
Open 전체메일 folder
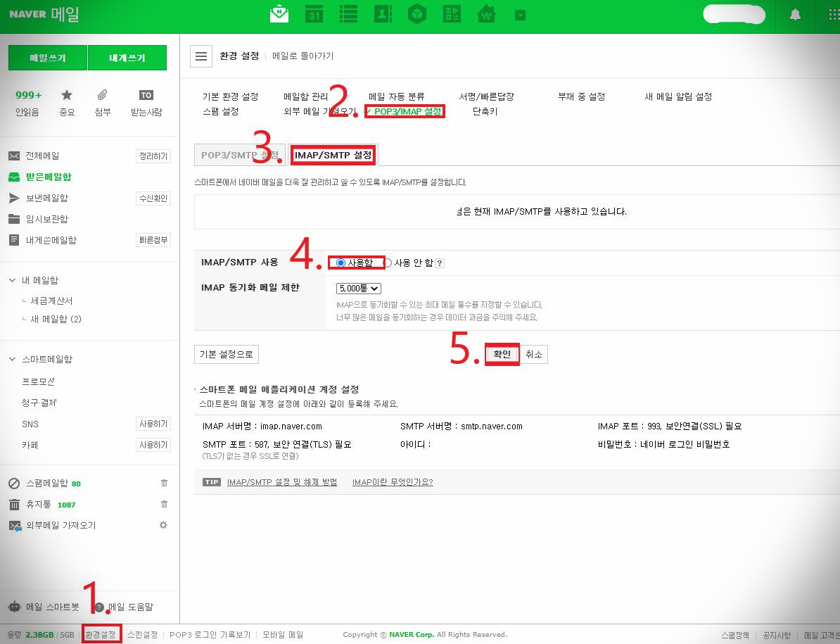pyautogui.click(x=42, y=156)
